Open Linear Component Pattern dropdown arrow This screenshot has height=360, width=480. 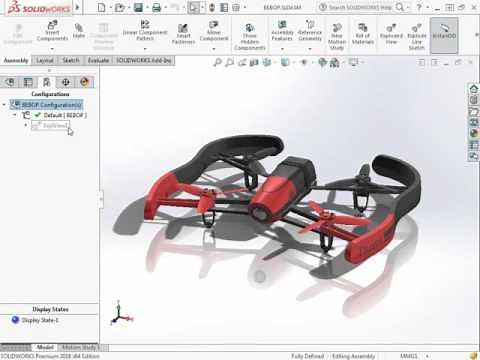[145, 49]
